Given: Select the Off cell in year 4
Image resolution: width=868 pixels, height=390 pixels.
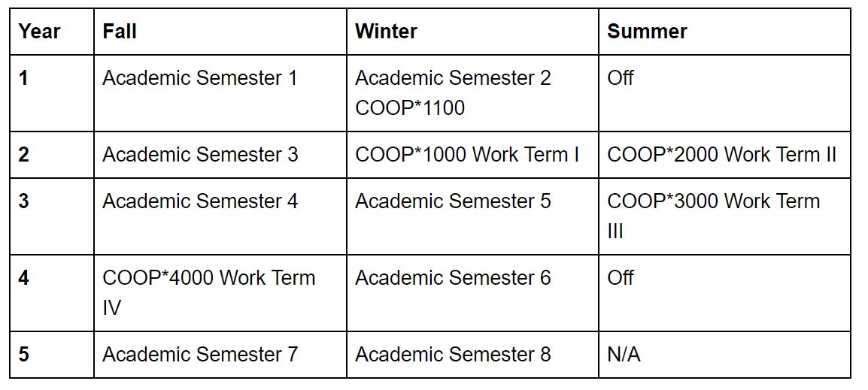Looking at the screenshot, I should click(724, 292).
